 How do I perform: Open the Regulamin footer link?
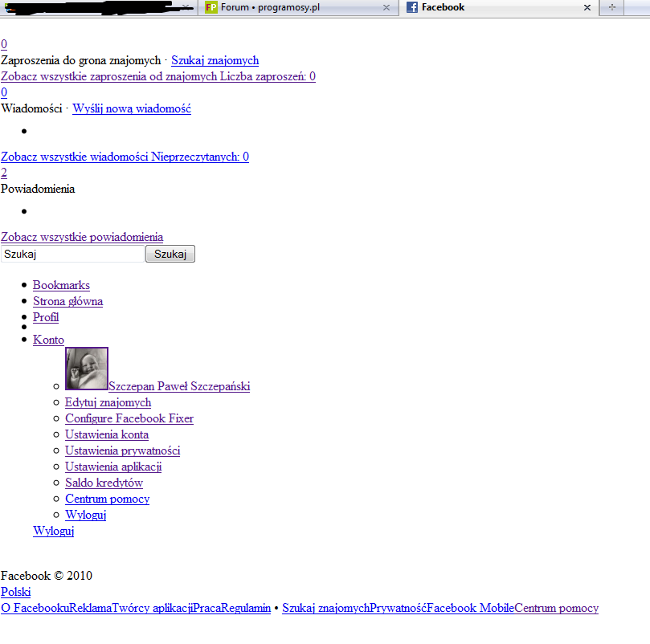coord(245,608)
